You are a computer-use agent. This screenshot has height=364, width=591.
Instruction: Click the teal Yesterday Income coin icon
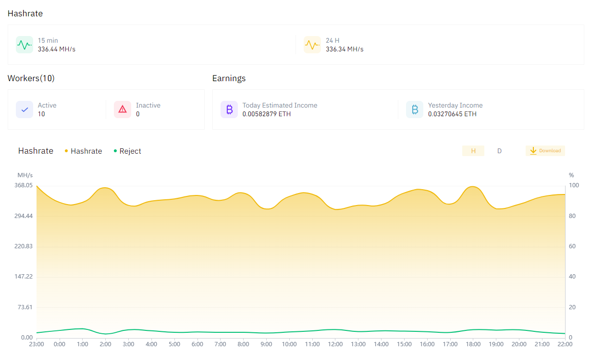click(415, 109)
